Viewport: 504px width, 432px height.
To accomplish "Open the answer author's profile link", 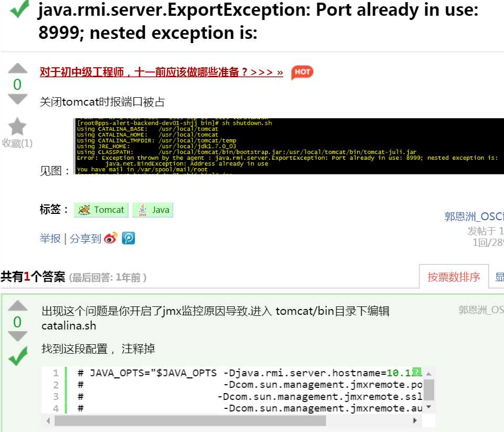I will pyautogui.click(x=481, y=310).
